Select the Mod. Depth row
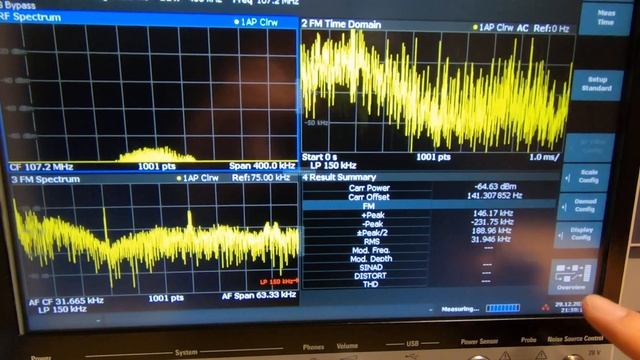640x360 pixels. 427,258
